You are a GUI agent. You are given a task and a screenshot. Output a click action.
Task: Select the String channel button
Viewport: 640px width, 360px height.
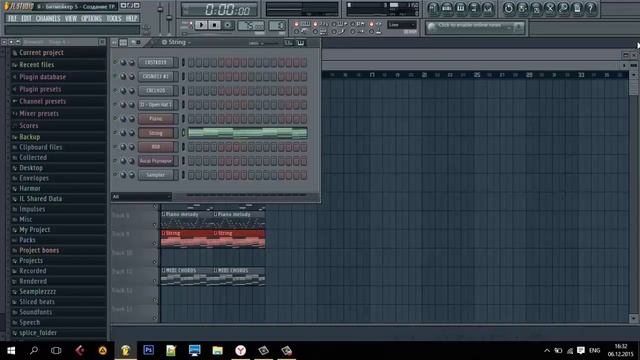(156, 133)
